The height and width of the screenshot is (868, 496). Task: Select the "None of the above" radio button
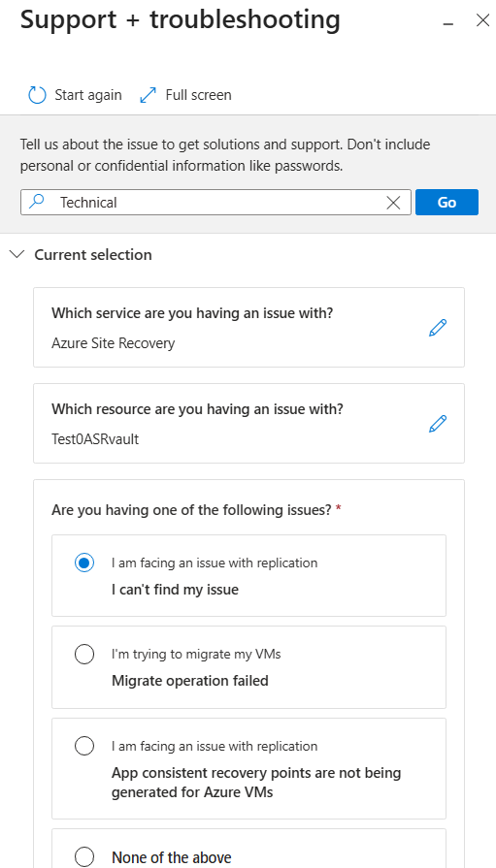coord(84,857)
